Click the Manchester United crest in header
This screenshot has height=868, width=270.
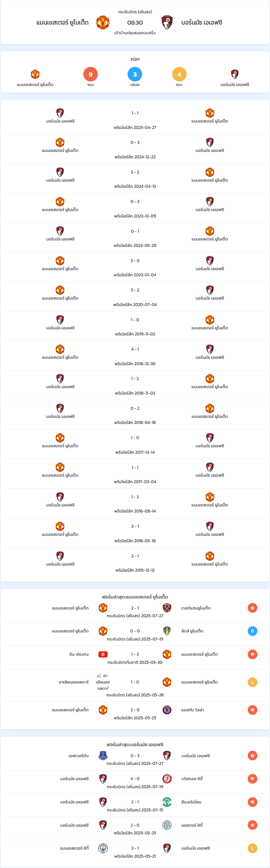tap(103, 22)
